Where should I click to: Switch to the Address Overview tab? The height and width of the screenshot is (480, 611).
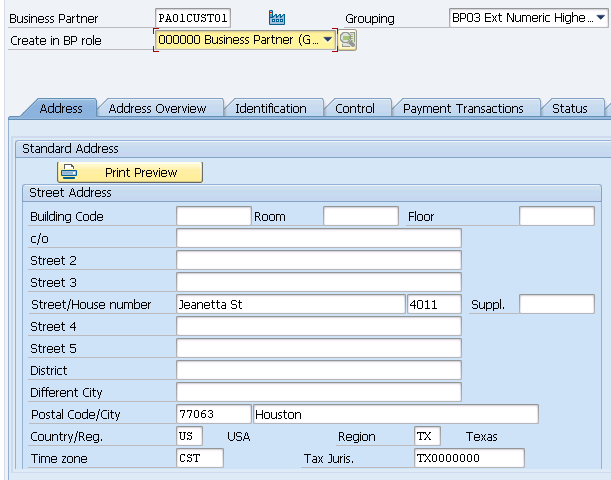point(157,108)
